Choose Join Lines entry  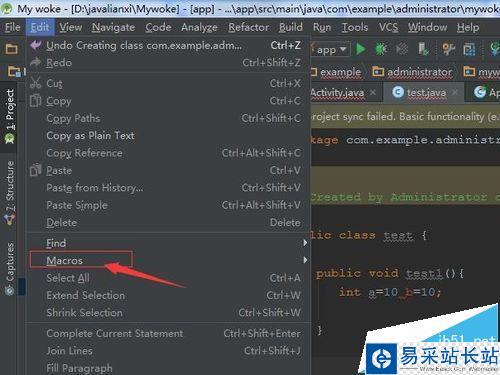(168, 351)
